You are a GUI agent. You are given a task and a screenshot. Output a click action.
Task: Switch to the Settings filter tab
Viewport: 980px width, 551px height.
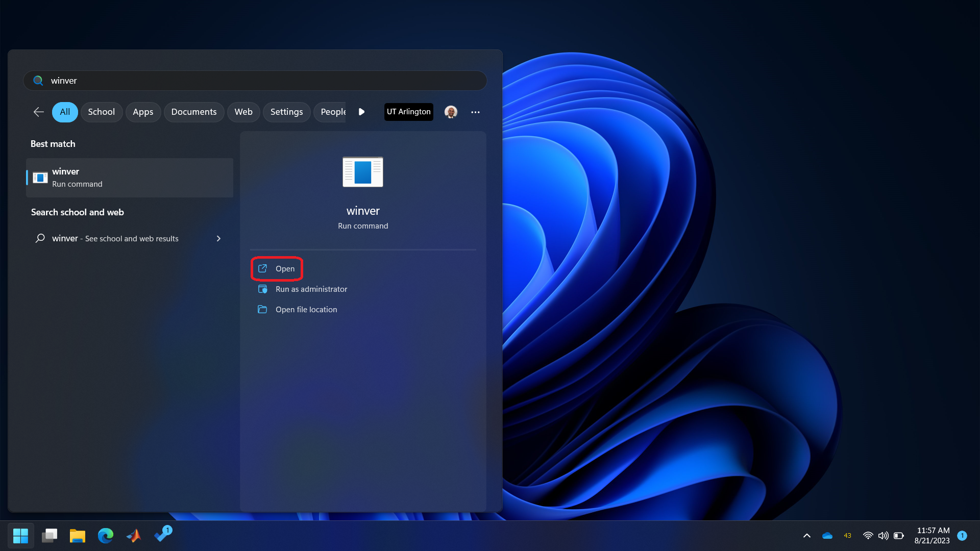click(x=286, y=112)
